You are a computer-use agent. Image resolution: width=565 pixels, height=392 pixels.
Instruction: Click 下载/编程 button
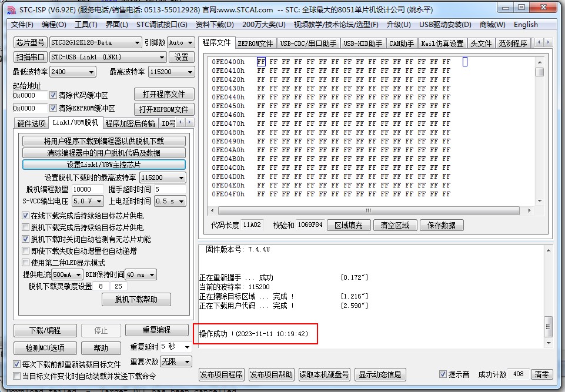[x=45, y=330]
